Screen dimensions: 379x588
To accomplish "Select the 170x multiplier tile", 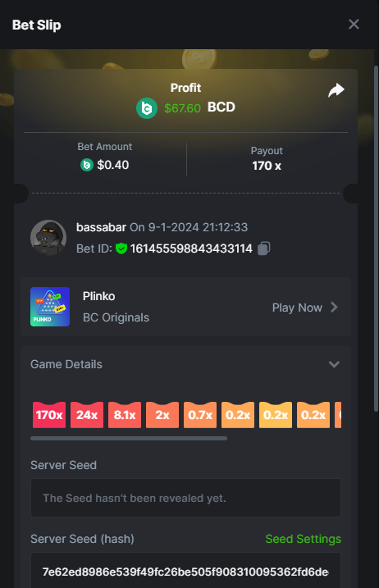I will pyautogui.click(x=49, y=415).
